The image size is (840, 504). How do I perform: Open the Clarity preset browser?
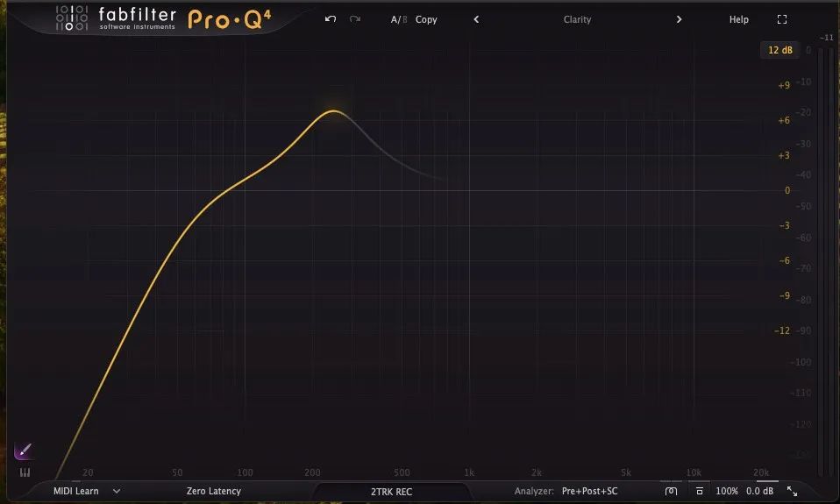coord(577,19)
